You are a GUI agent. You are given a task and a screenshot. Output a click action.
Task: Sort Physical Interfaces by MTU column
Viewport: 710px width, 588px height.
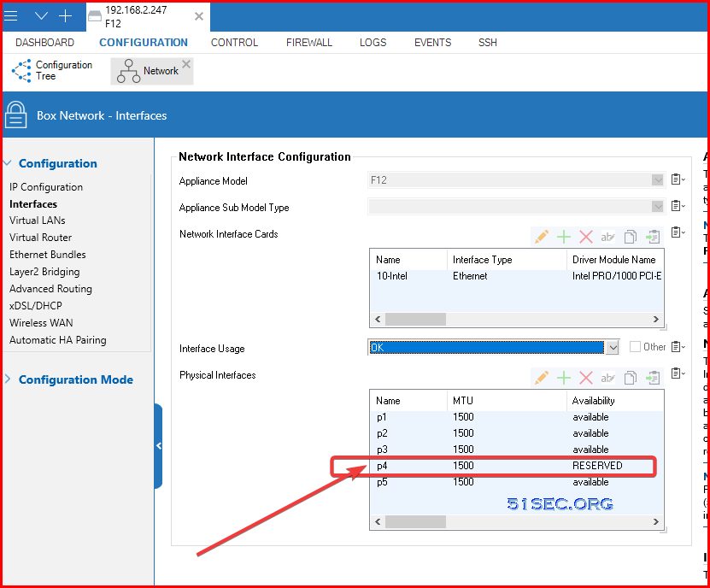507,401
